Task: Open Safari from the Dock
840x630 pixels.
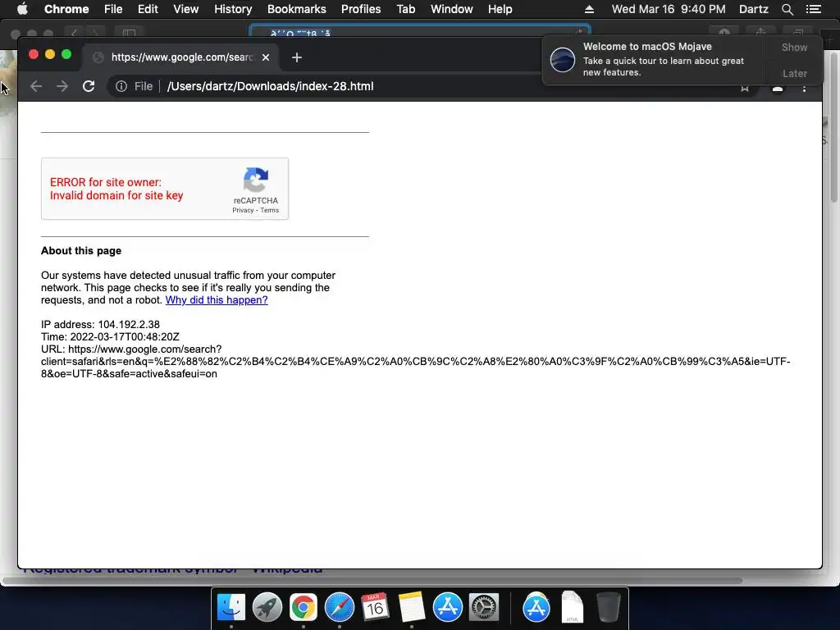Action: coord(339,608)
